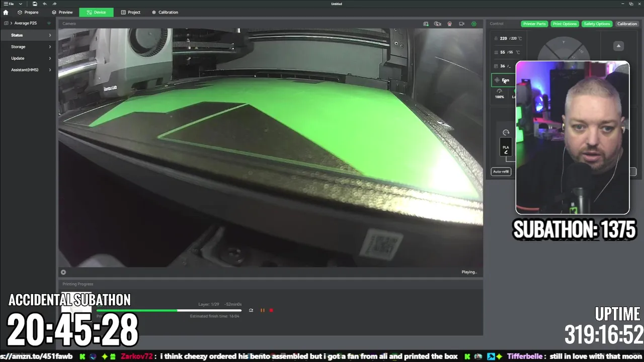
Task: Click the Calibration button in Control panel
Action: click(x=627, y=24)
